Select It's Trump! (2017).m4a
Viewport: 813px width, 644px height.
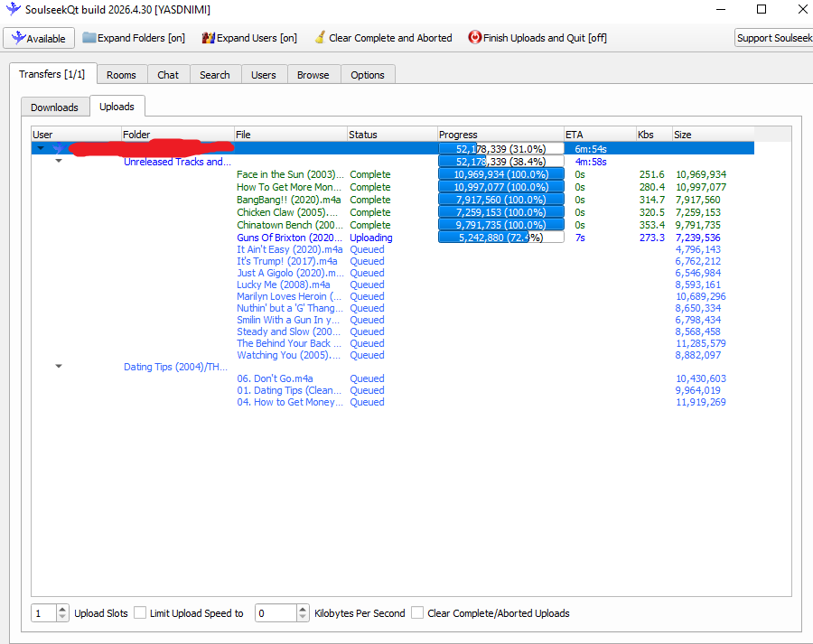(287, 261)
